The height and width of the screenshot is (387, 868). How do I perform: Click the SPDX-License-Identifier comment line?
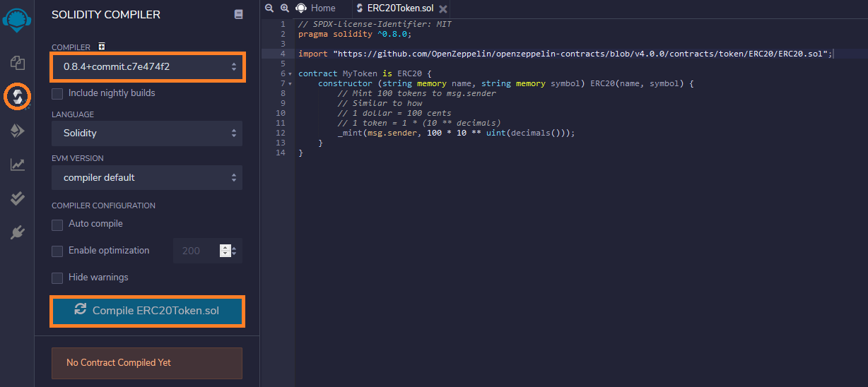tap(375, 24)
